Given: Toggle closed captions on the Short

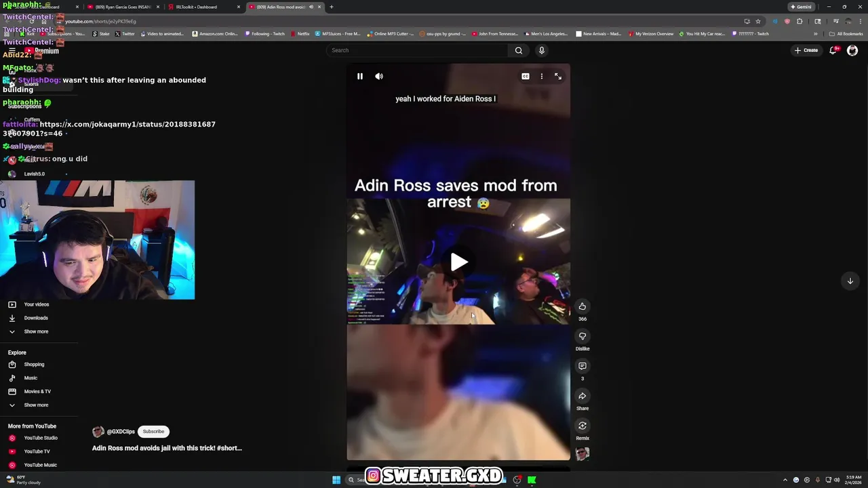Looking at the screenshot, I should point(526,77).
